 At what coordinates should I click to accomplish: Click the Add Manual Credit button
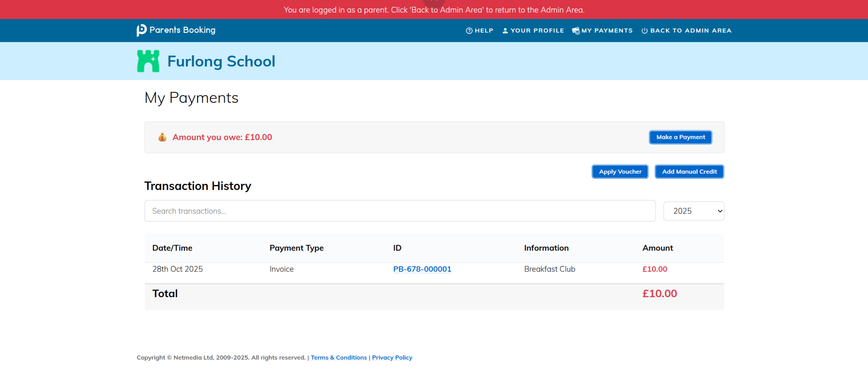pyautogui.click(x=689, y=172)
